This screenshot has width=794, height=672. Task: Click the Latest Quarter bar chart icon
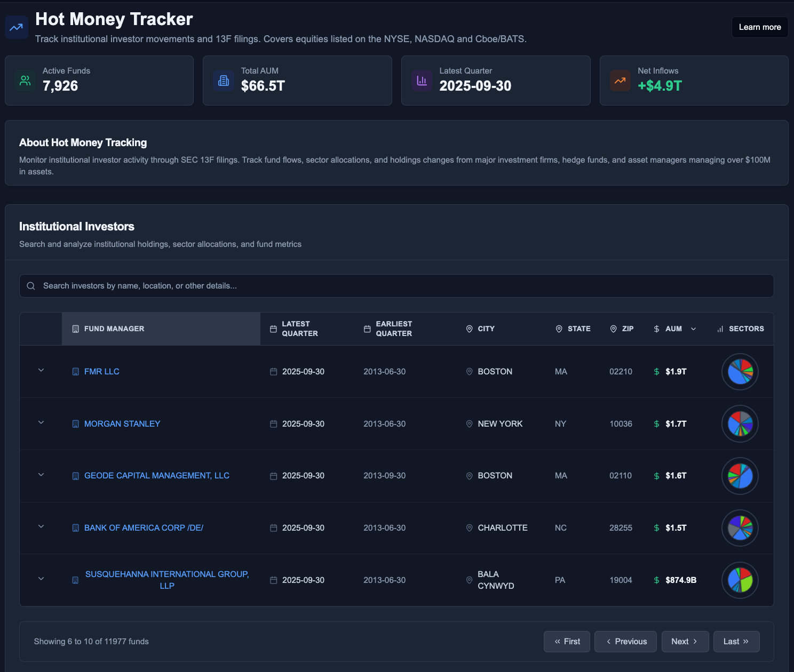coord(422,81)
